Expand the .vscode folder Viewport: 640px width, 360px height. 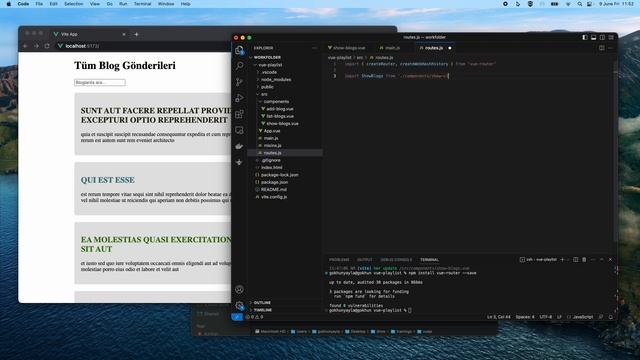285,72
